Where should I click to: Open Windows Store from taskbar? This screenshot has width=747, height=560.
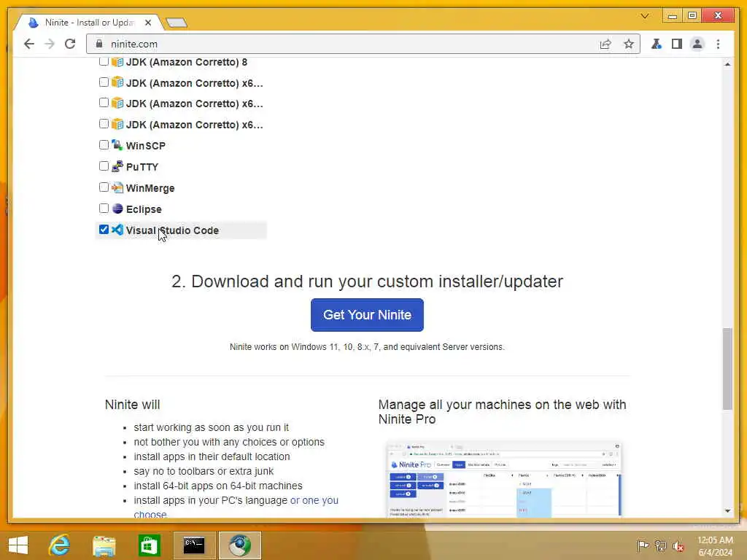[149, 545]
